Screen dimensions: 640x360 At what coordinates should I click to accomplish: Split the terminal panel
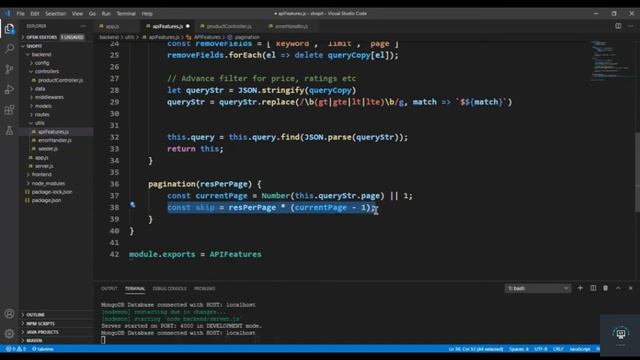pyautogui.click(x=593, y=288)
